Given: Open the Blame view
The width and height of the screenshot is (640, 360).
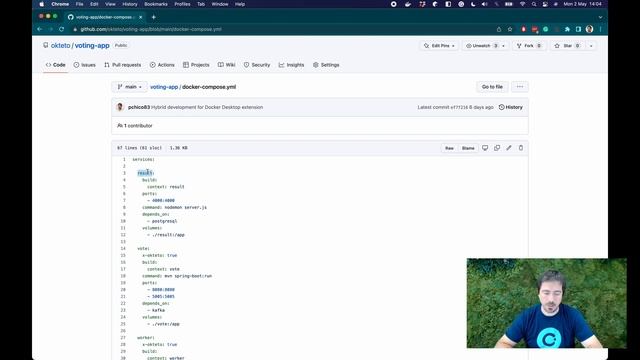Looking at the screenshot, I should tap(468, 148).
